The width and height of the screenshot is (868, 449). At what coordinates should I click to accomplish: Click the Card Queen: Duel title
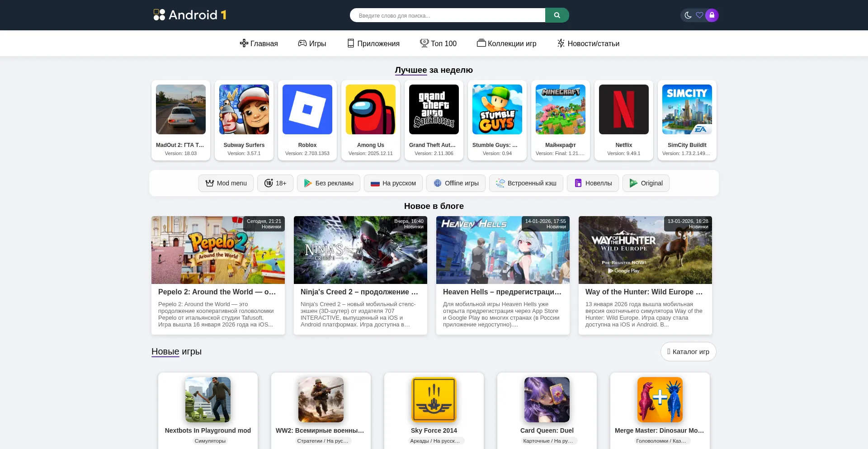[547, 430]
